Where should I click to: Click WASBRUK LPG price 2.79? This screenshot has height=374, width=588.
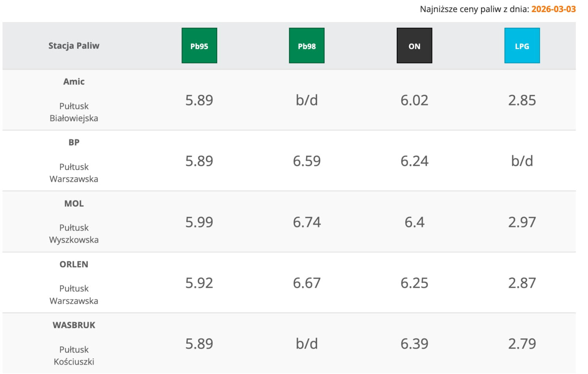pos(522,344)
